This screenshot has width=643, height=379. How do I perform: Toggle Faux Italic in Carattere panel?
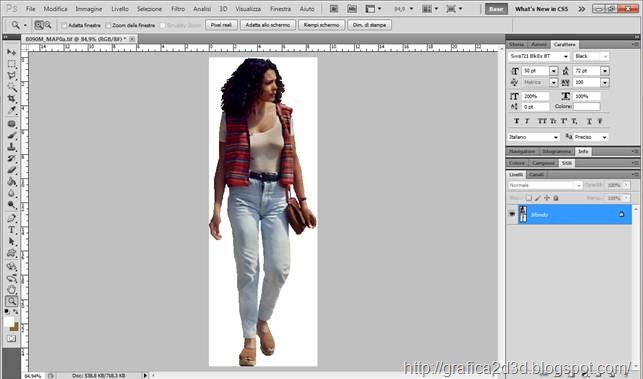tap(527, 121)
